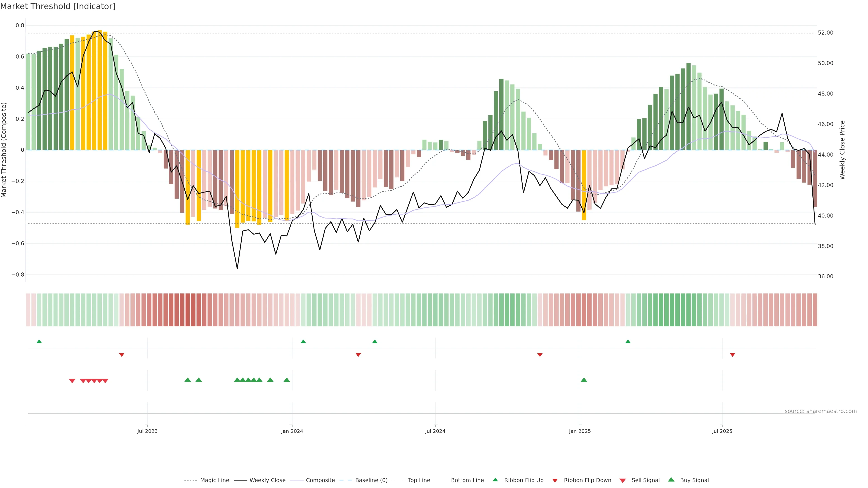Image resolution: width=868 pixels, height=488 pixels.
Task: Click the 52.00 label on the price axis
Action: coord(826,33)
